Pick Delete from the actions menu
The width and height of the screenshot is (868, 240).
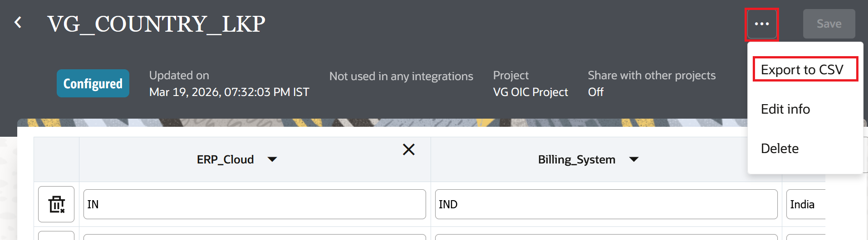(780, 149)
